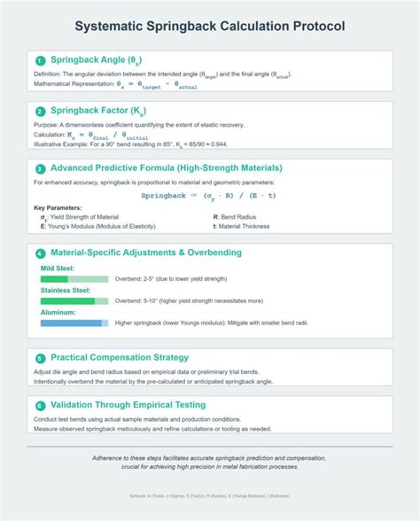The width and height of the screenshot is (420, 521).
Task: Click the Mild Steel overbend bar
Action: click(74, 279)
